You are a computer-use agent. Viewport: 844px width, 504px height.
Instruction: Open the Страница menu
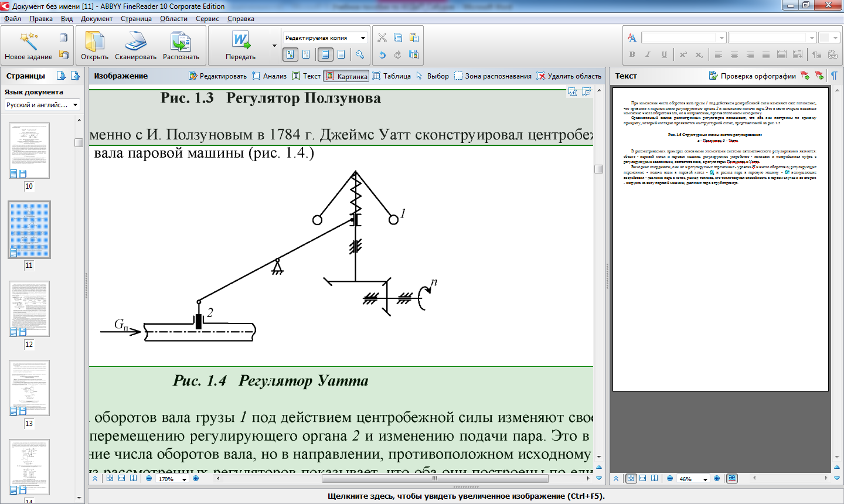pyautogui.click(x=137, y=19)
